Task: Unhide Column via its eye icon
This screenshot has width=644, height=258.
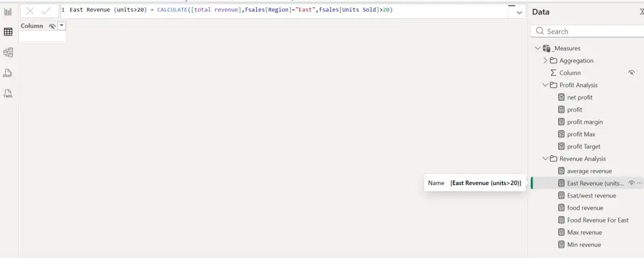Action: tap(632, 72)
